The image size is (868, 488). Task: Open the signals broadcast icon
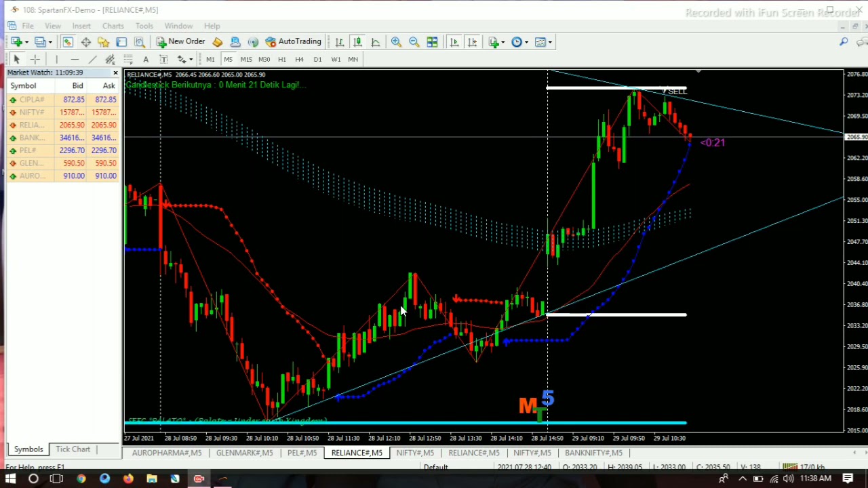coord(253,42)
